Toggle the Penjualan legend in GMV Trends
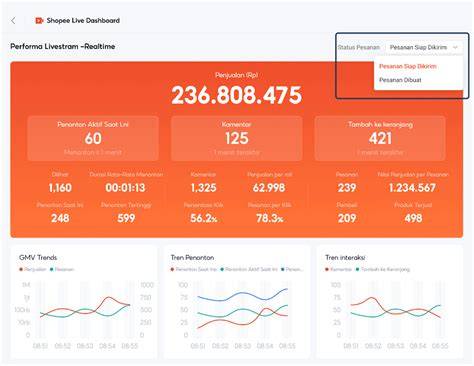This screenshot has height=366, width=474. [33, 269]
